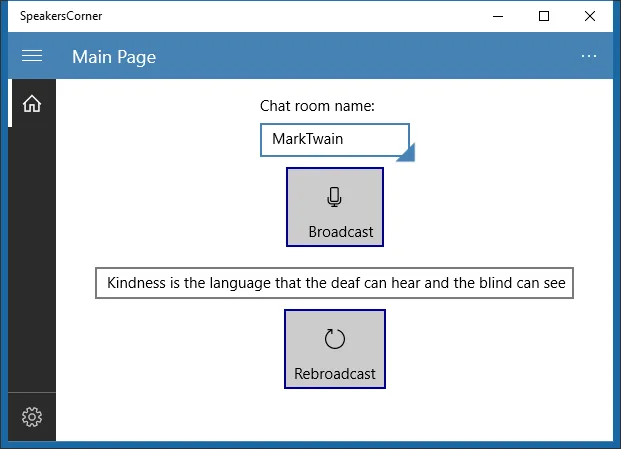Click the blue triangle corner of chat room box
Image resolution: width=621 pixels, height=449 pixels.
click(407, 153)
